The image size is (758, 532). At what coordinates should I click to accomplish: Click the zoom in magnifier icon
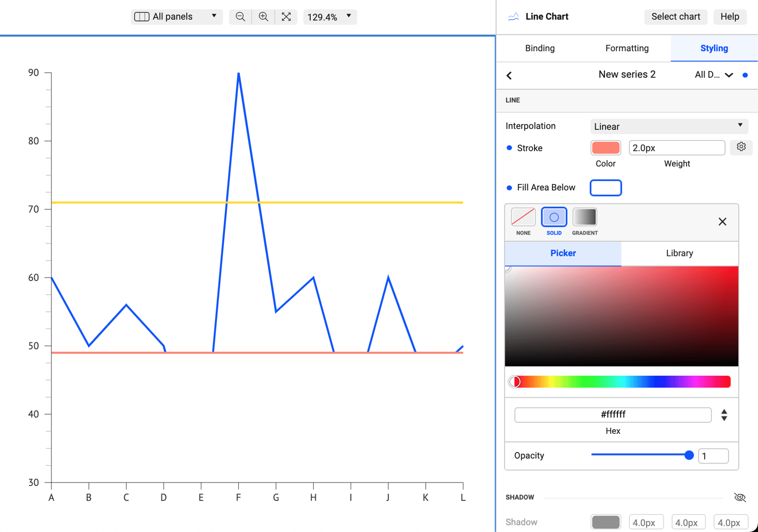pos(263,16)
